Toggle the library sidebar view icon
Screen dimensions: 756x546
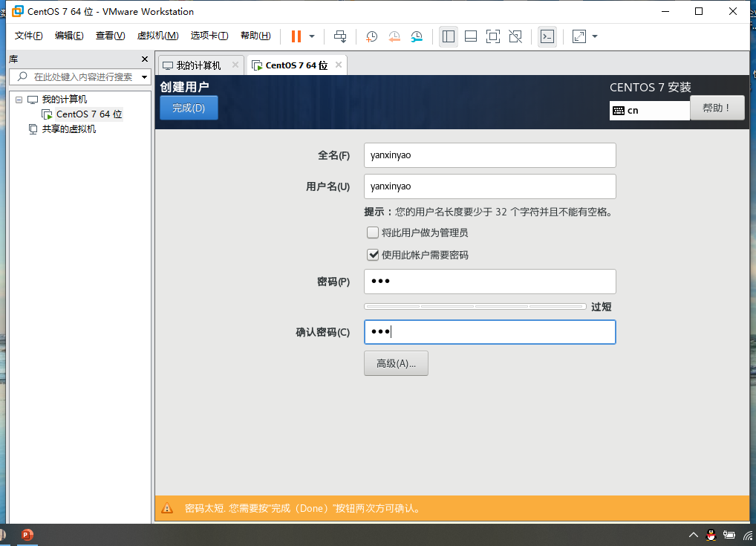(449, 36)
